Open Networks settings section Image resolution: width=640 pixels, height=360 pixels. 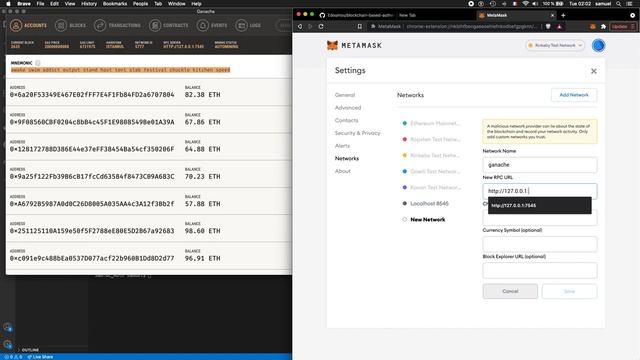point(347,158)
